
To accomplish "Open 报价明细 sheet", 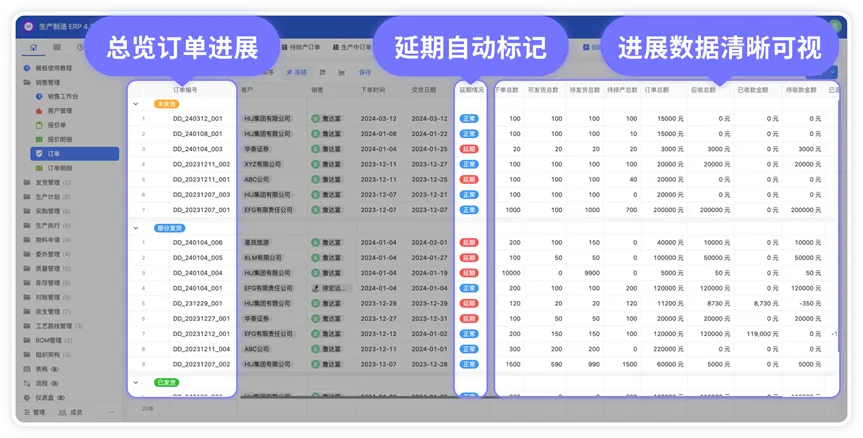I will [59, 139].
